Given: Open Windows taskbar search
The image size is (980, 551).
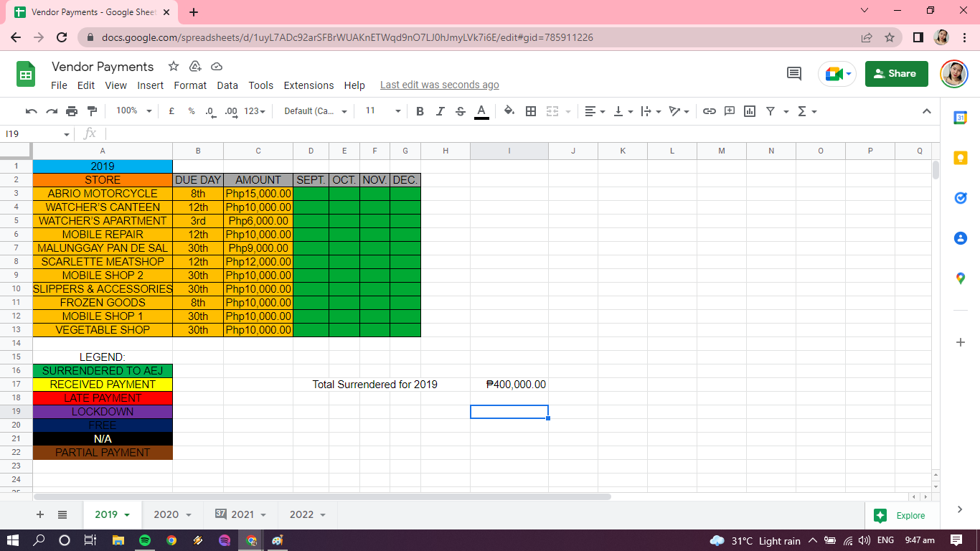Looking at the screenshot, I should (x=39, y=540).
